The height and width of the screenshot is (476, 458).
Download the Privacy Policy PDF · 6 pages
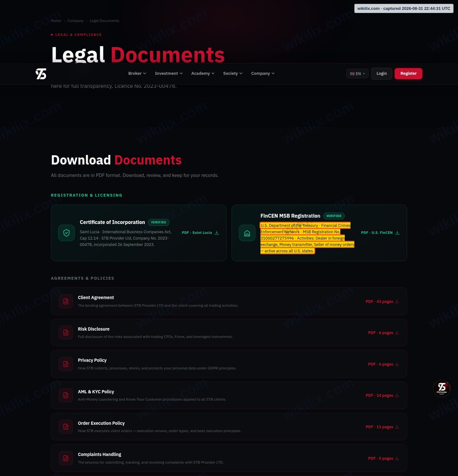click(384, 364)
